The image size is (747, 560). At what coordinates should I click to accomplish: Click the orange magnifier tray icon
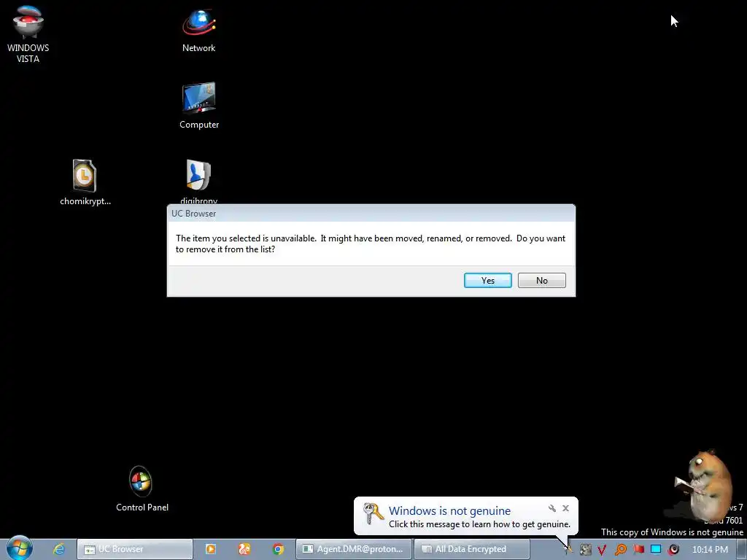620,550
